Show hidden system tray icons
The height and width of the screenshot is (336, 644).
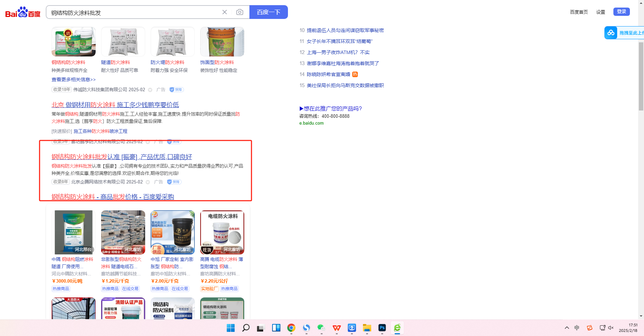point(567,328)
